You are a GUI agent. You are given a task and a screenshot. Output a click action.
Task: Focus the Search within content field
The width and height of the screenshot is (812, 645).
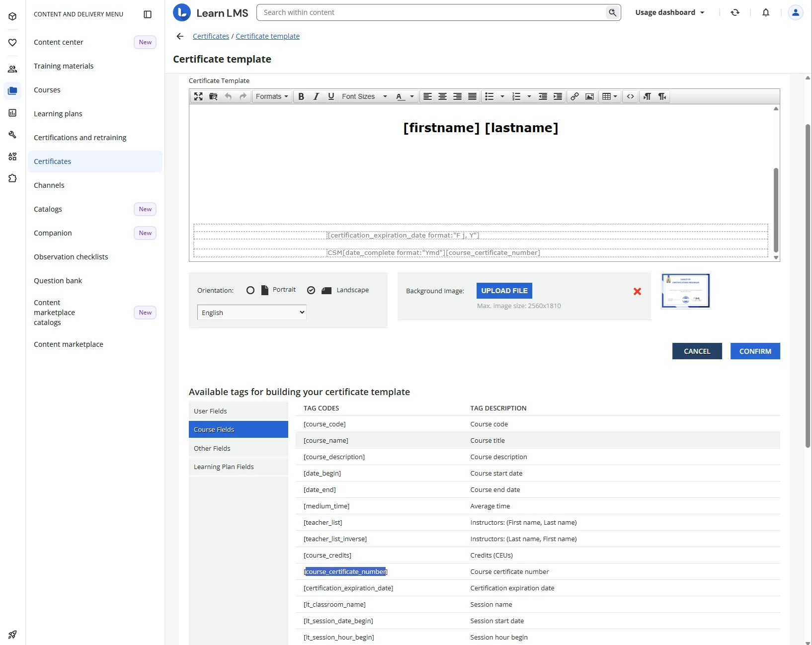pos(432,12)
